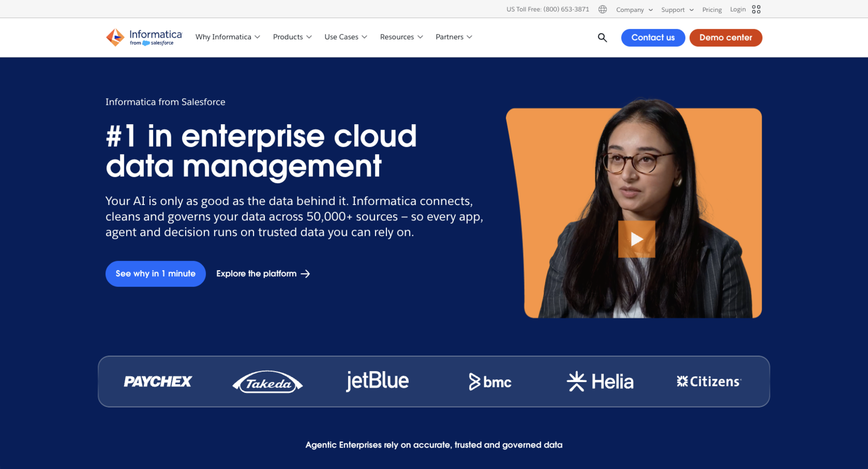Screen dimensions: 868x469
Task: Click the globe language selector icon
Action: 603,9
